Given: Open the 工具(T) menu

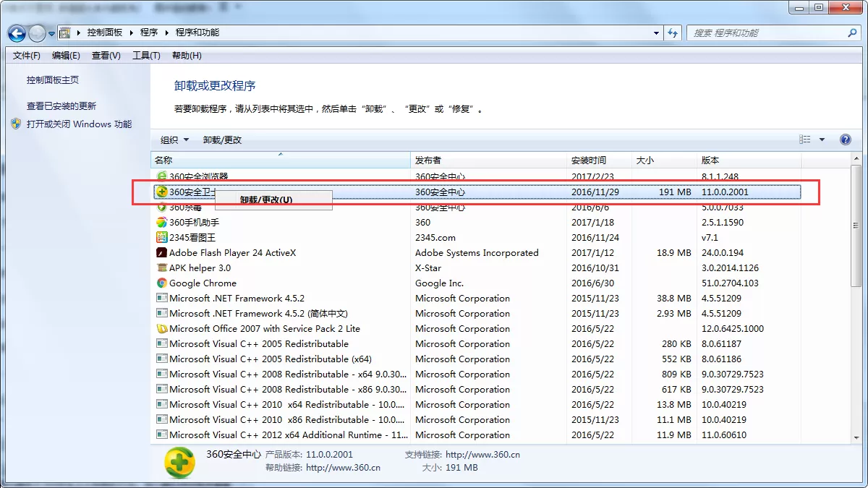Looking at the screenshot, I should pos(146,56).
